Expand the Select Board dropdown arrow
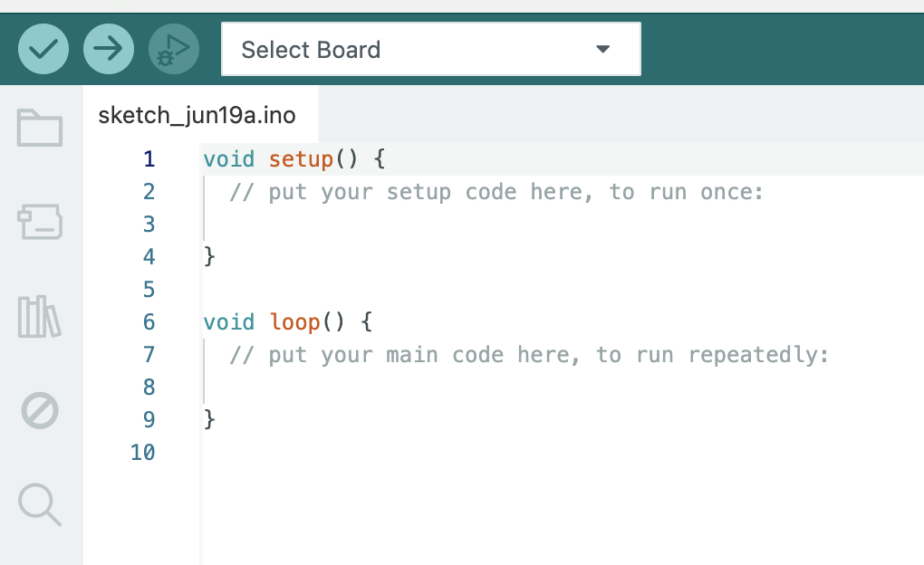 (x=603, y=49)
